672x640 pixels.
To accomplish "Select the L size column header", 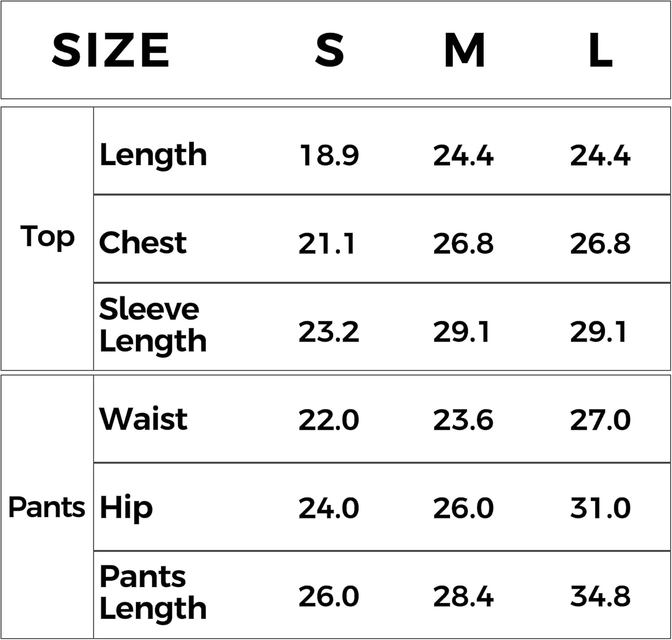I will coord(600,50).
